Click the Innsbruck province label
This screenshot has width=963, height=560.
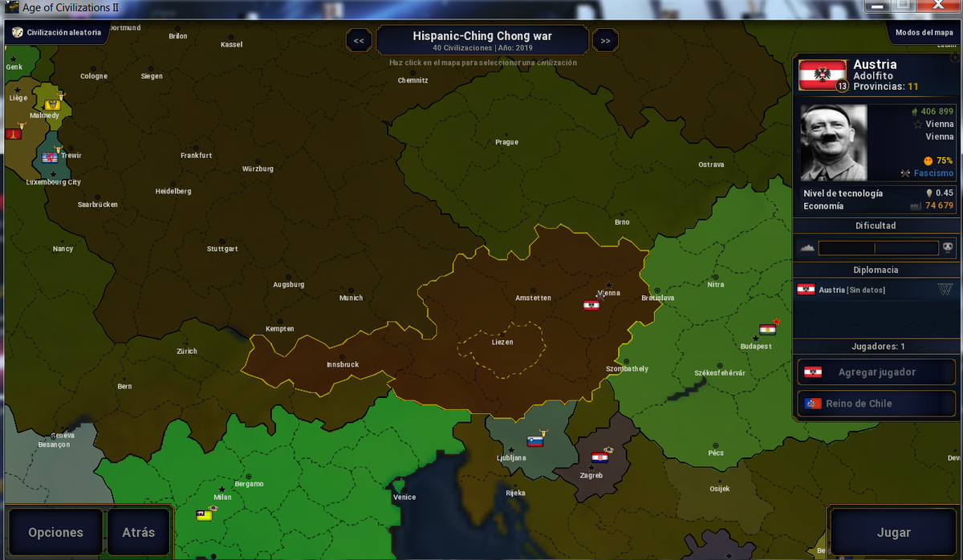[x=343, y=364]
